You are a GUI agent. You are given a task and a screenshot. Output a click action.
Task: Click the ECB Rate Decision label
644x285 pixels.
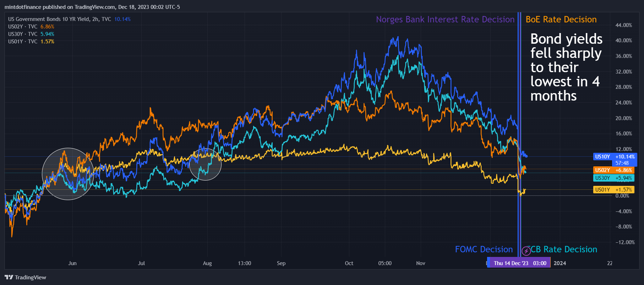pos(562,249)
